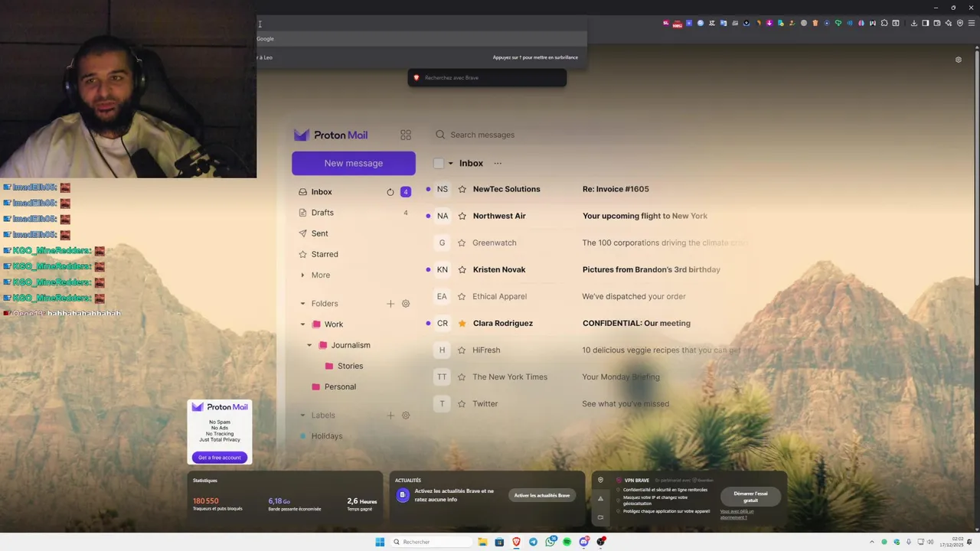The image size is (980, 551).
Task: Click the taskbar Rechercher search box
Action: tap(430, 542)
